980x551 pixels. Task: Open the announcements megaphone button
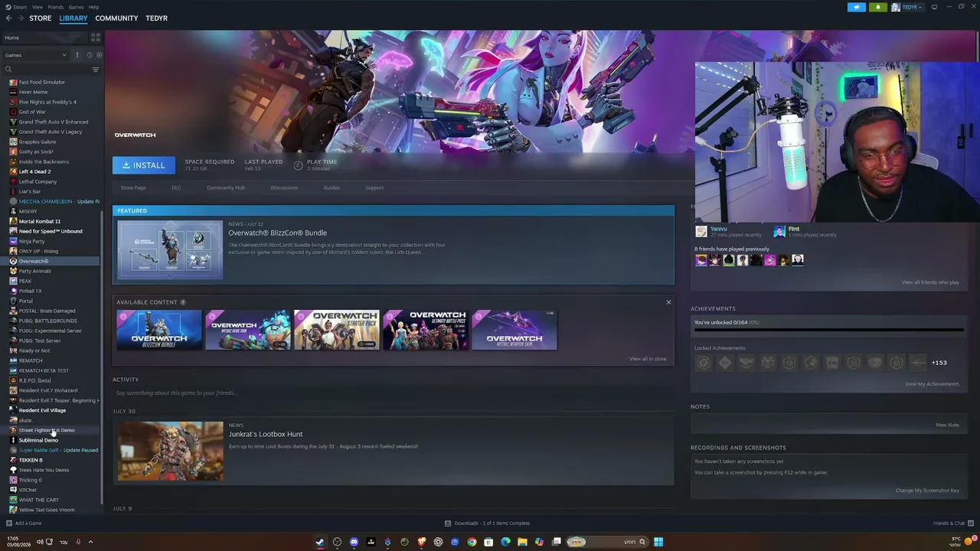[x=857, y=7]
